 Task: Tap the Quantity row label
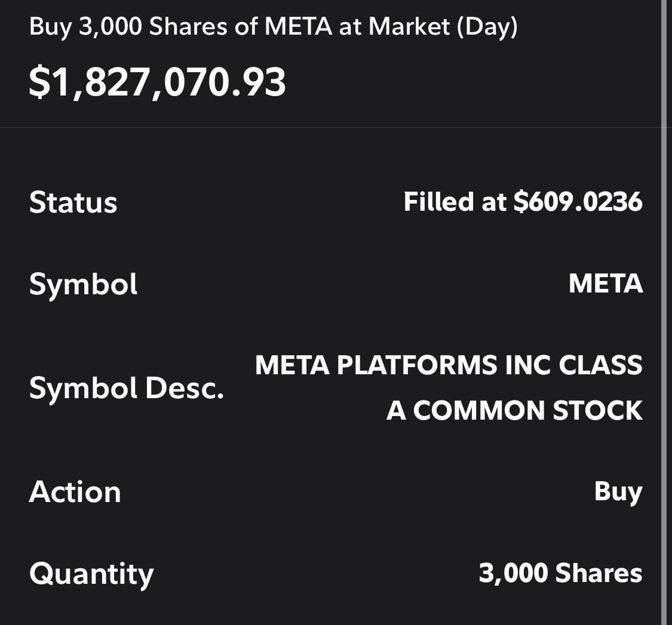click(91, 574)
